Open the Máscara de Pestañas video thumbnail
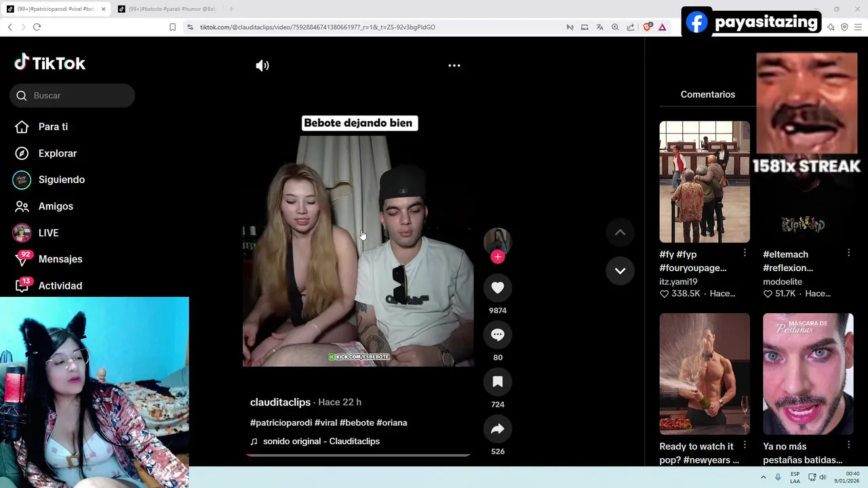 808,373
